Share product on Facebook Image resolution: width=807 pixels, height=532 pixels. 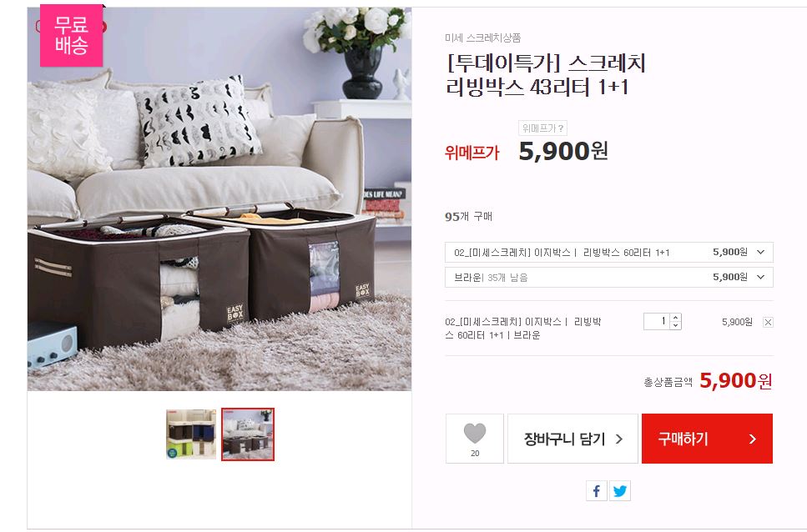click(597, 491)
